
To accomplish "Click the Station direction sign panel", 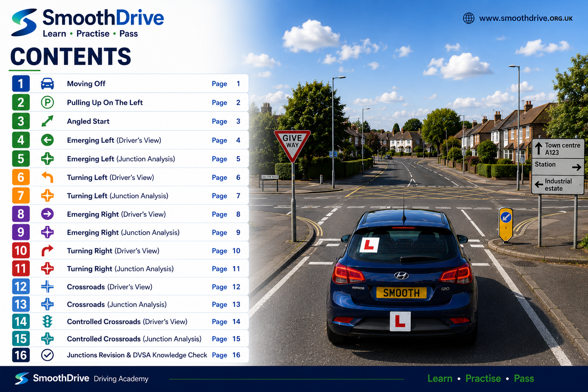I will tap(558, 166).
